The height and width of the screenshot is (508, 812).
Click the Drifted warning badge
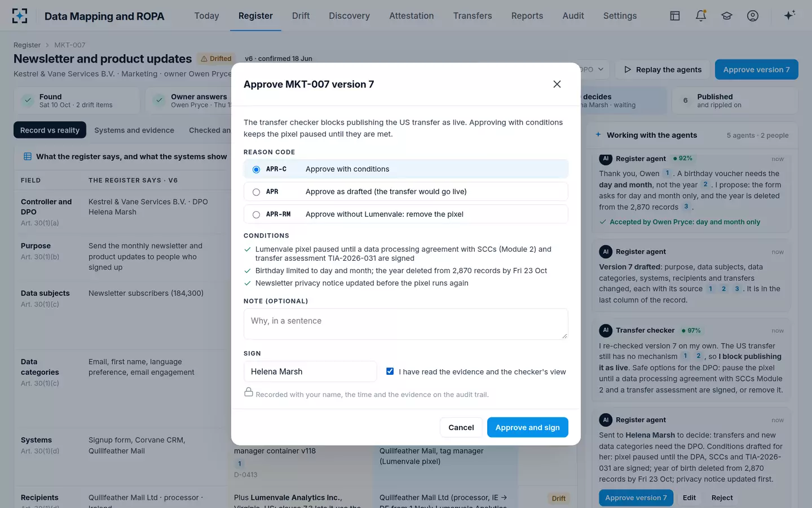coord(216,59)
